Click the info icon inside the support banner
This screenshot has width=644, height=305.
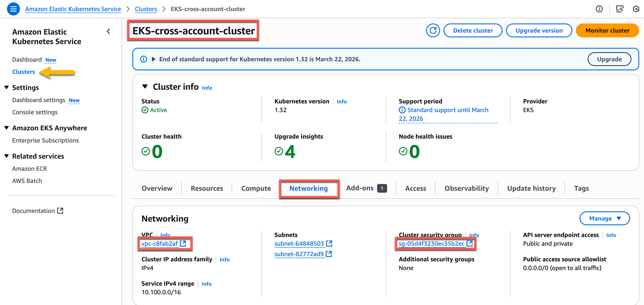pos(143,59)
